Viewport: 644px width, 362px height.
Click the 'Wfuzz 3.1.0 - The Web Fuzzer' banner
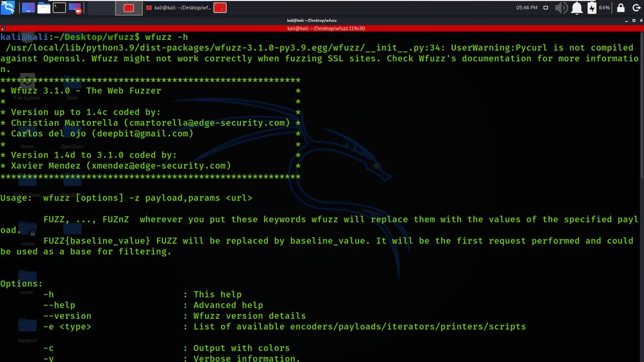pos(86,91)
